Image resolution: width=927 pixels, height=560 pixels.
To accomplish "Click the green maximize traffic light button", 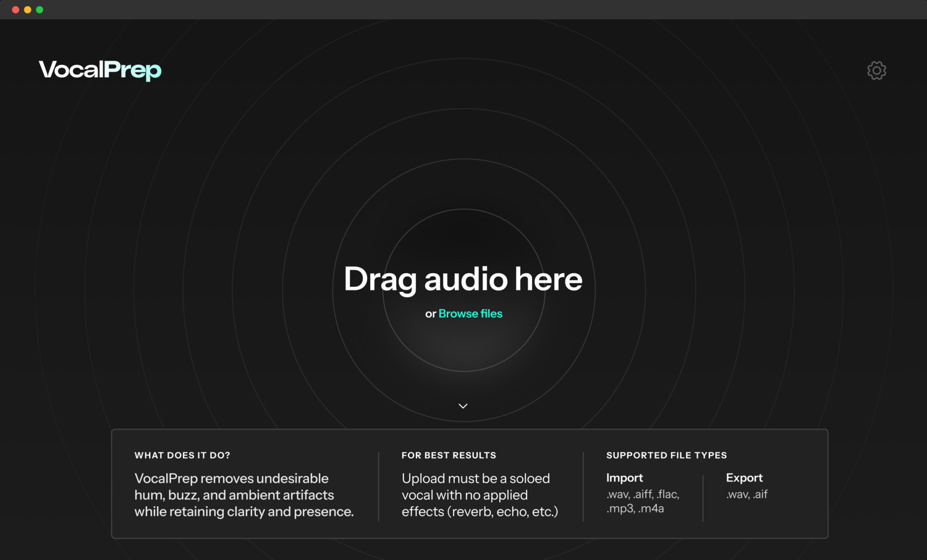I will coord(39,9).
